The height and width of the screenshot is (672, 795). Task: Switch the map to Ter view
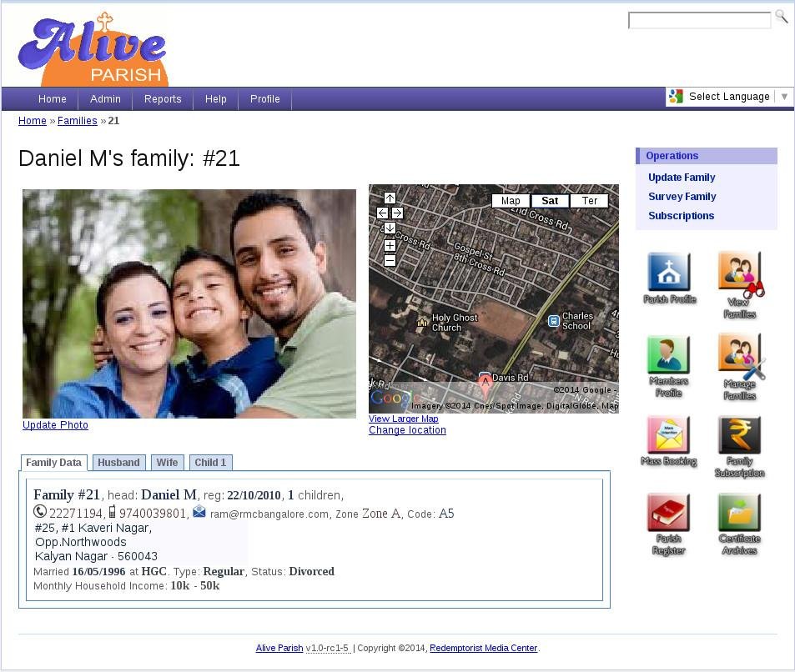point(590,200)
